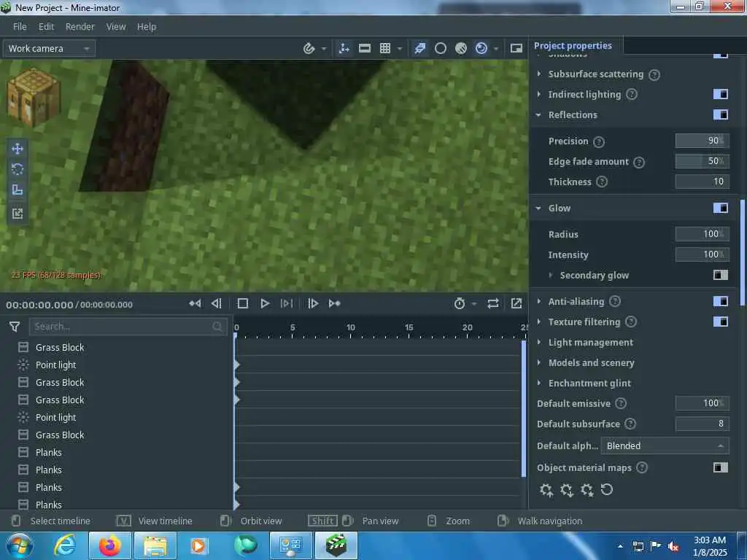Click the jump to first keyframe button

[195, 303]
